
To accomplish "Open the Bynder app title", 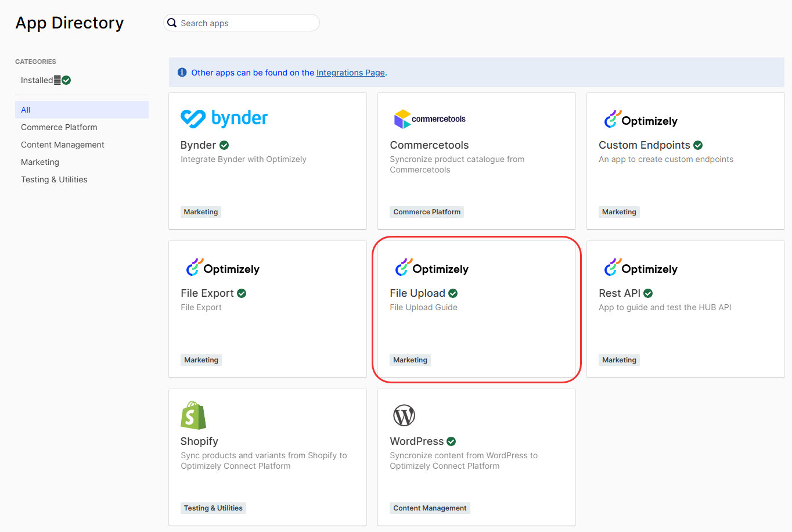I will 198,145.
